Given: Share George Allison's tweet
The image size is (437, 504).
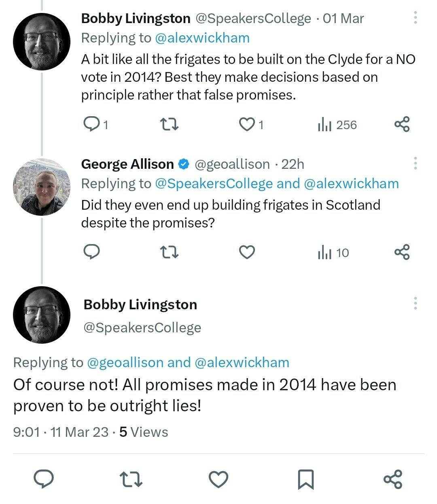Looking at the screenshot, I should coord(402,252).
